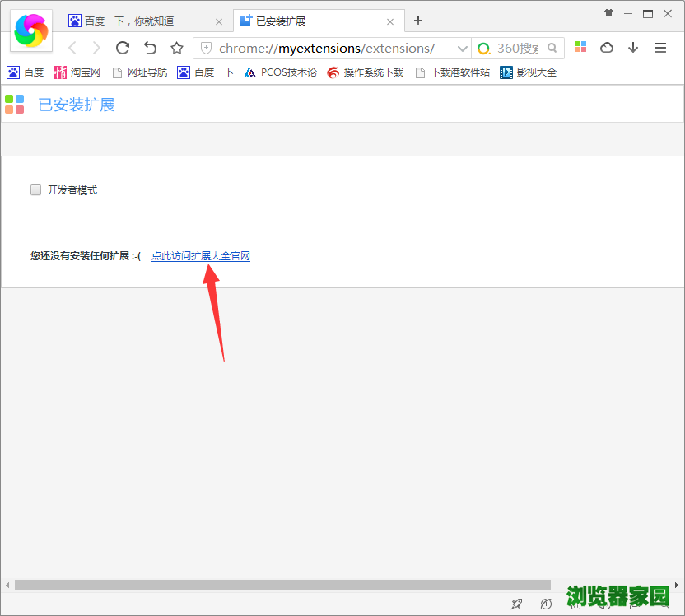Open the downloads manager arrow icon

[633, 48]
